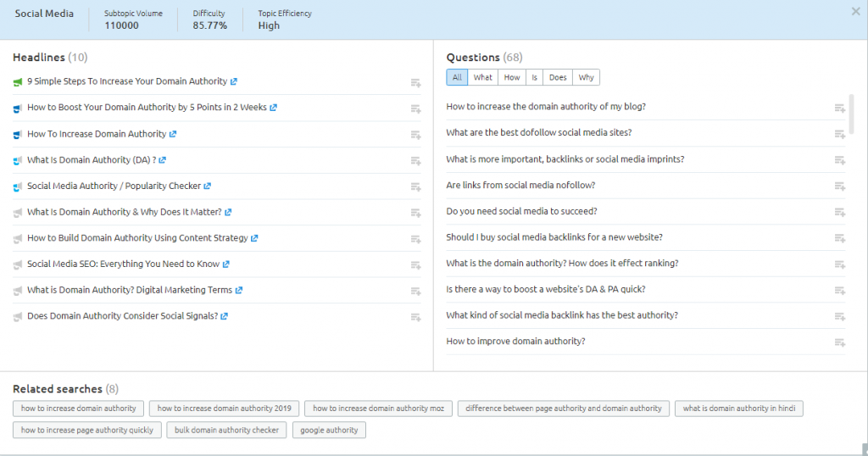Screen dimensions: 868x456
Task: Add 'How to improve domain authority?' to favorites
Action: coord(840,342)
